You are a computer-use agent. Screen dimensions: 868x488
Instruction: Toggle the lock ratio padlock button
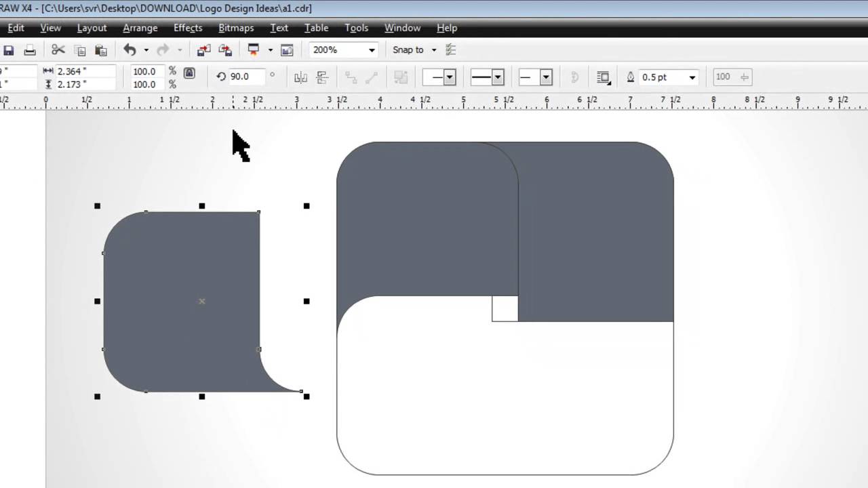[189, 73]
